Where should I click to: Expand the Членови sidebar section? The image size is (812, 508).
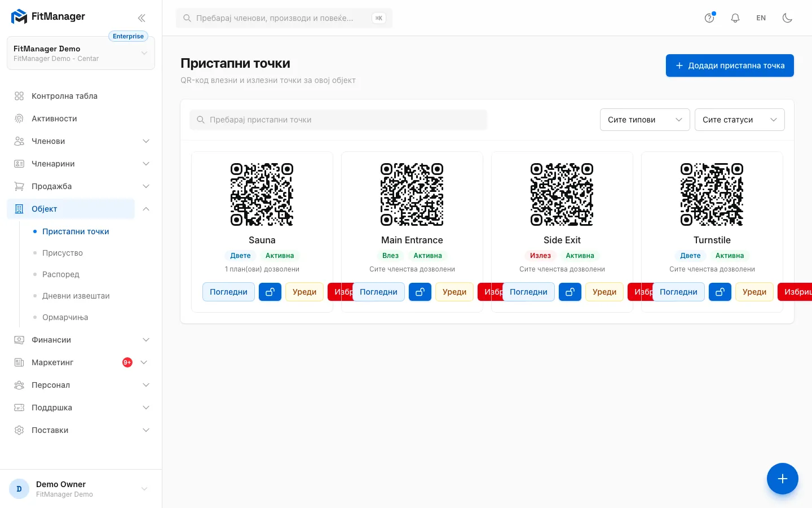(82, 141)
